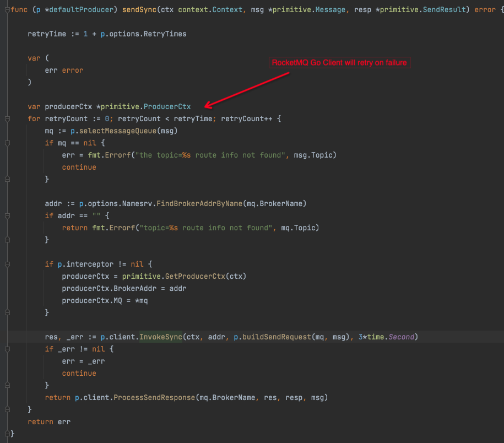The width and height of the screenshot is (504, 443).
Task: Click buildSendRequest method call
Action: (x=277, y=337)
